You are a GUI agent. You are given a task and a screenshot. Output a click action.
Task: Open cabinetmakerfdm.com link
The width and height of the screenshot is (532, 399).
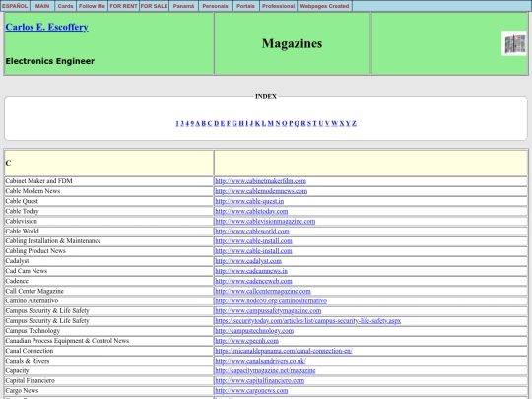click(260, 181)
